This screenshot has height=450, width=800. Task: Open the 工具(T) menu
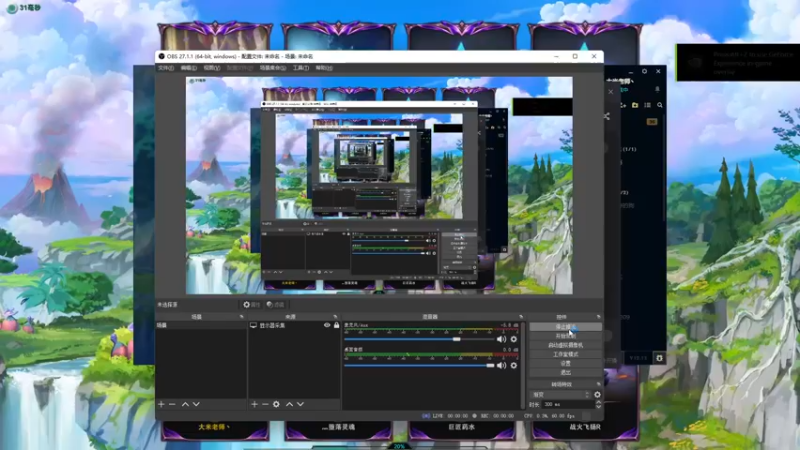coord(301,68)
